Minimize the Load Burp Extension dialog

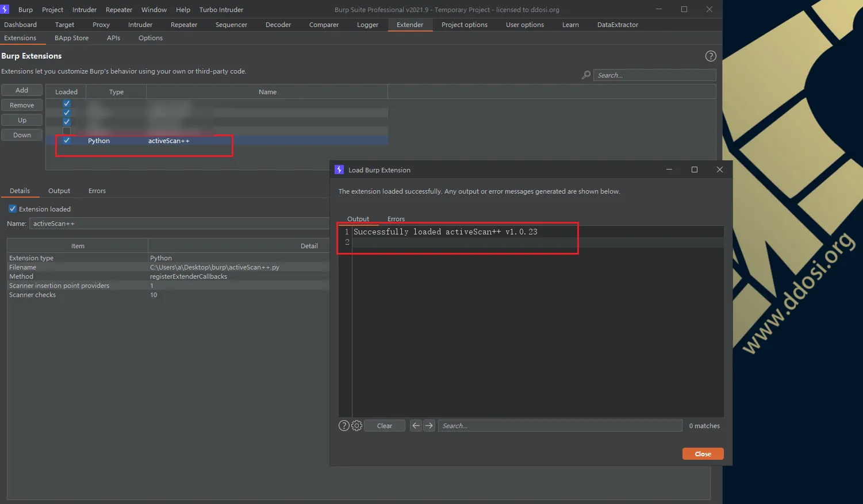(x=669, y=170)
